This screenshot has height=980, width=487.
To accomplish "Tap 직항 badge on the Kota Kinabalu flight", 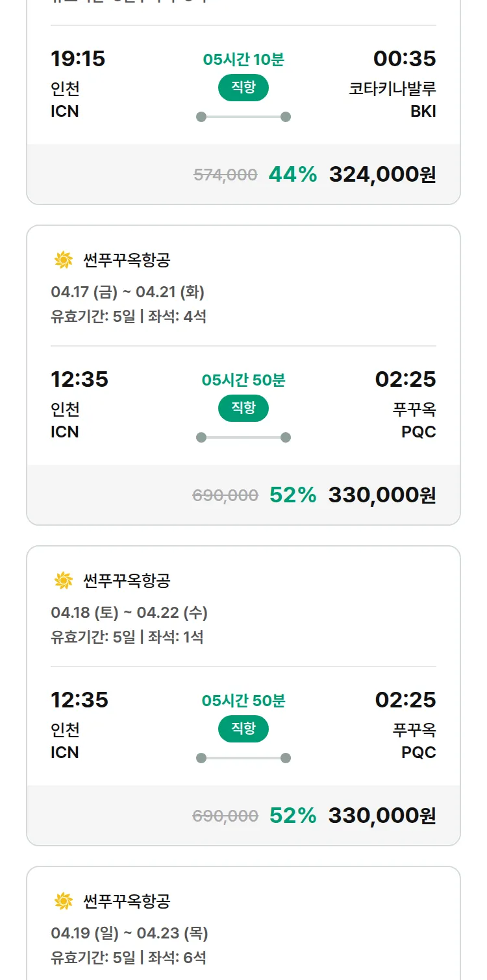I will pos(243,88).
